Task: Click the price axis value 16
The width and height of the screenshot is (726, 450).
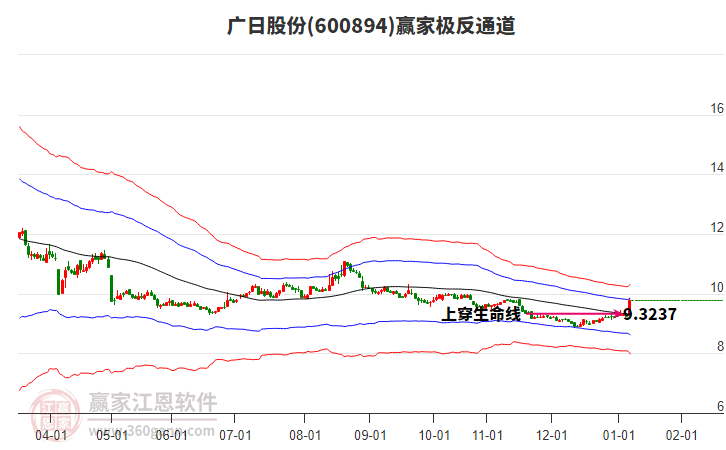Action: [717, 108]
